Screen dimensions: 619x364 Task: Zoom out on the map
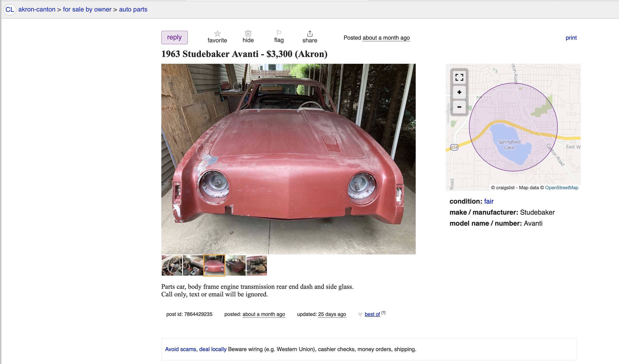(459, 107)
